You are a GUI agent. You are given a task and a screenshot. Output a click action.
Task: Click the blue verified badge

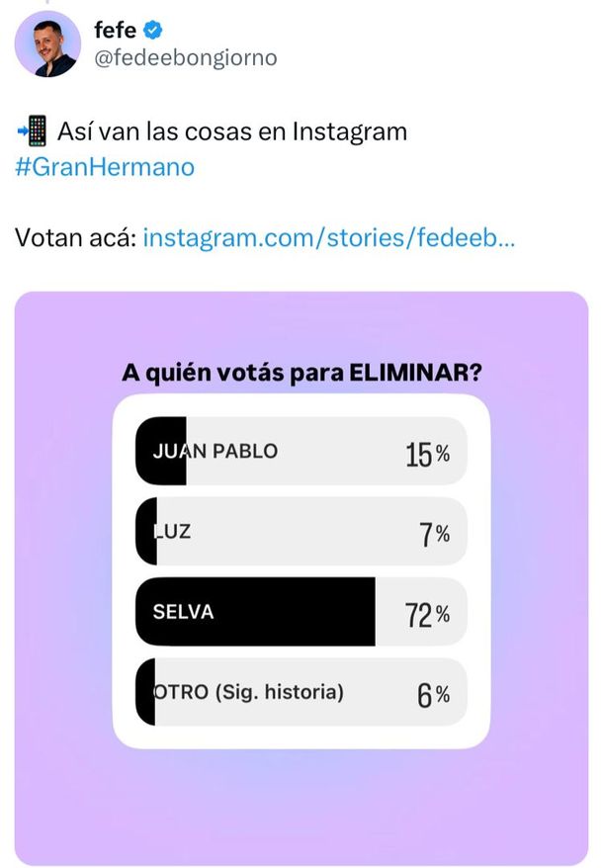pos(156,30)
